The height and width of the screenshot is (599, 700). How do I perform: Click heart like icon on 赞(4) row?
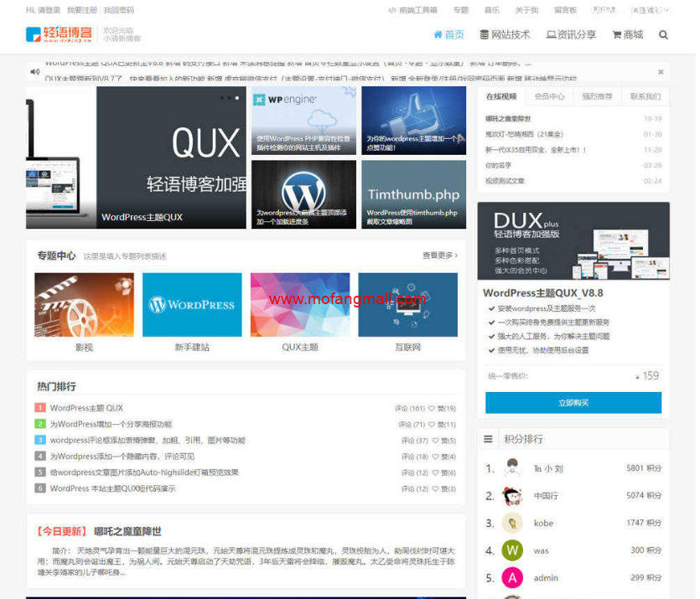point(435,457)
